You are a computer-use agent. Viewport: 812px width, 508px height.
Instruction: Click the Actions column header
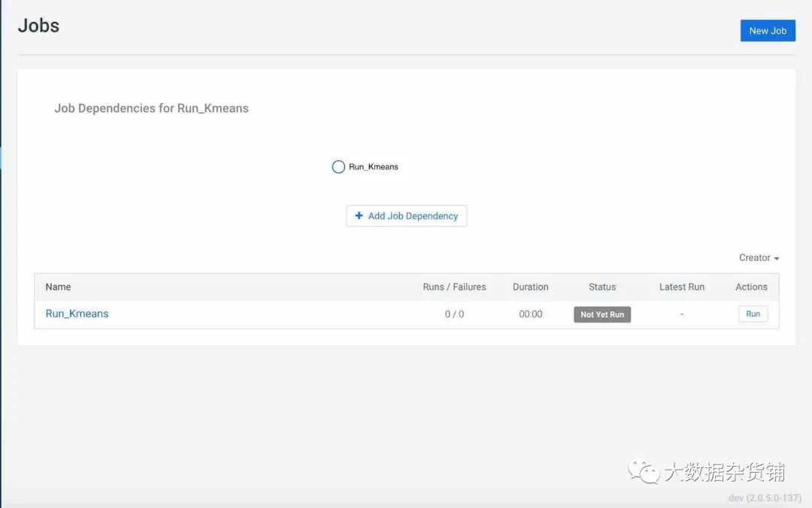pos(751,287)
